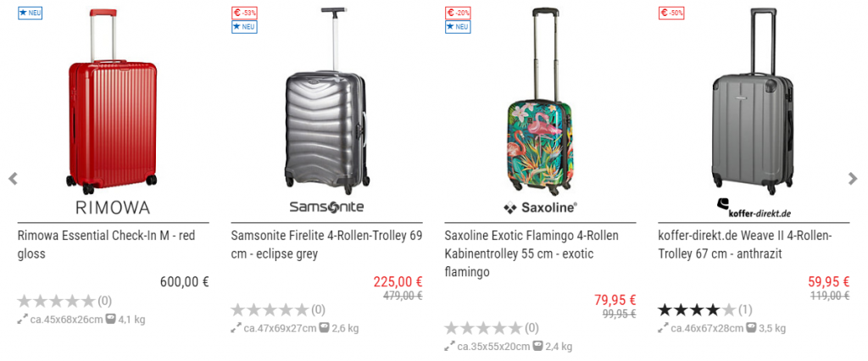This screenshot has width=868, height=361.
Task: Click the Rimowa brand logo
Action: tap(113, 208)
